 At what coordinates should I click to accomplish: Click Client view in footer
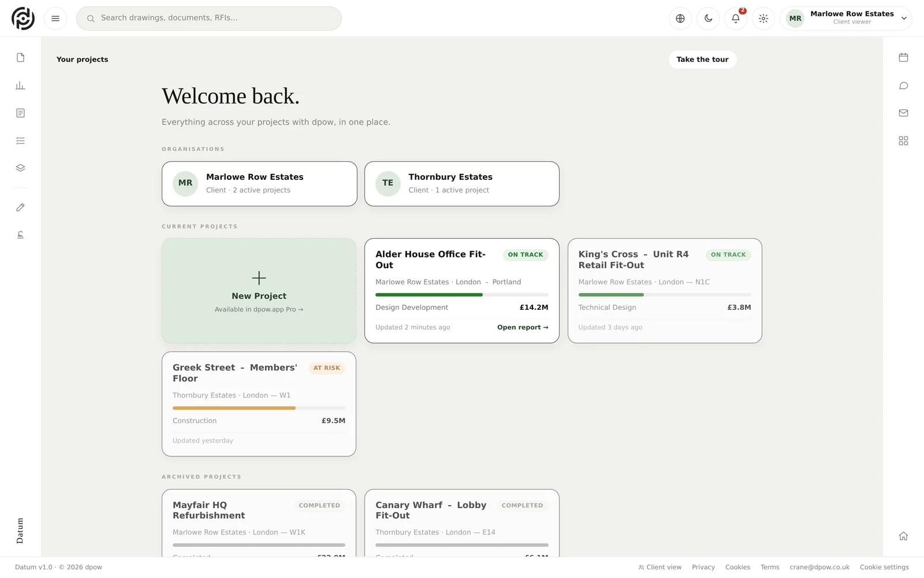tap(660, 568)
